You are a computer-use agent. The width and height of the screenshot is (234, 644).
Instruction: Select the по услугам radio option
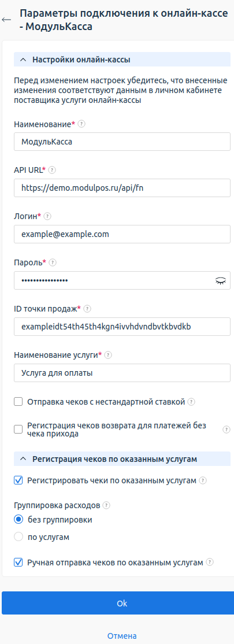18,536
